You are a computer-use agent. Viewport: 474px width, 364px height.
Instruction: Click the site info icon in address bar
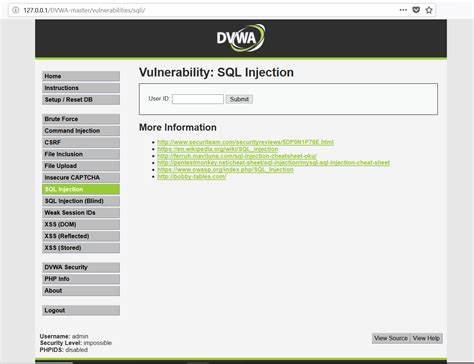(15, 10)
